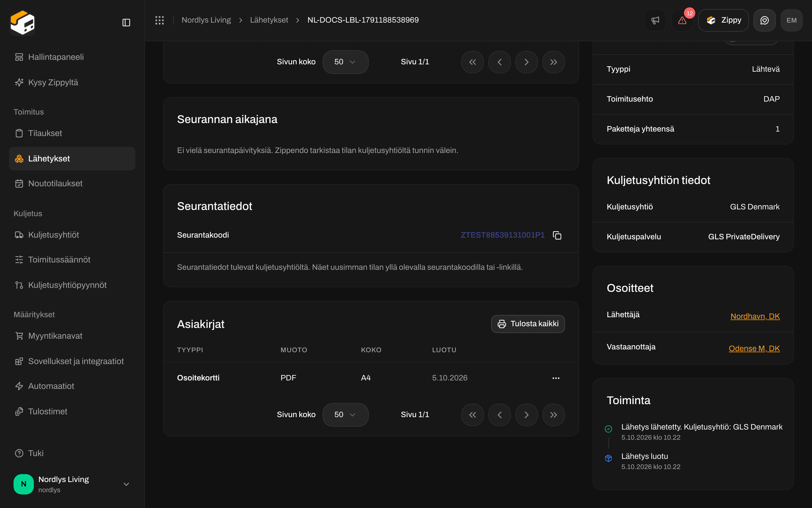Click the green check icon beside Lähetys lähetetty
812x508 pixels.
608,429
